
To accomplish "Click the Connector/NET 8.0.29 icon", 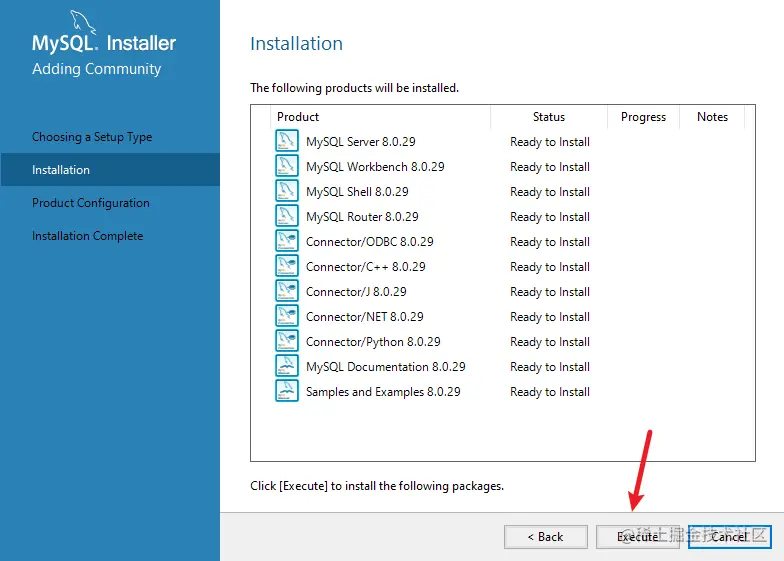I will tap(286, 316).
